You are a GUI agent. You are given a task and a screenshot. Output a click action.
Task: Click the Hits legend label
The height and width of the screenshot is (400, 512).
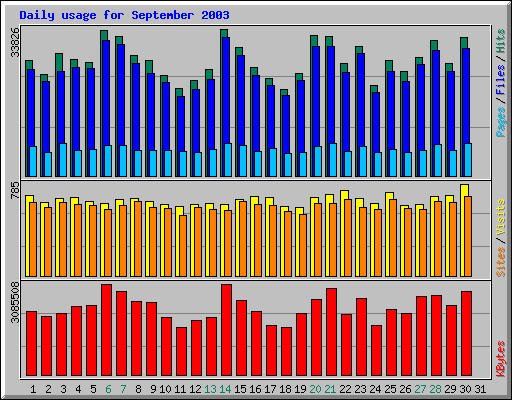500,41
